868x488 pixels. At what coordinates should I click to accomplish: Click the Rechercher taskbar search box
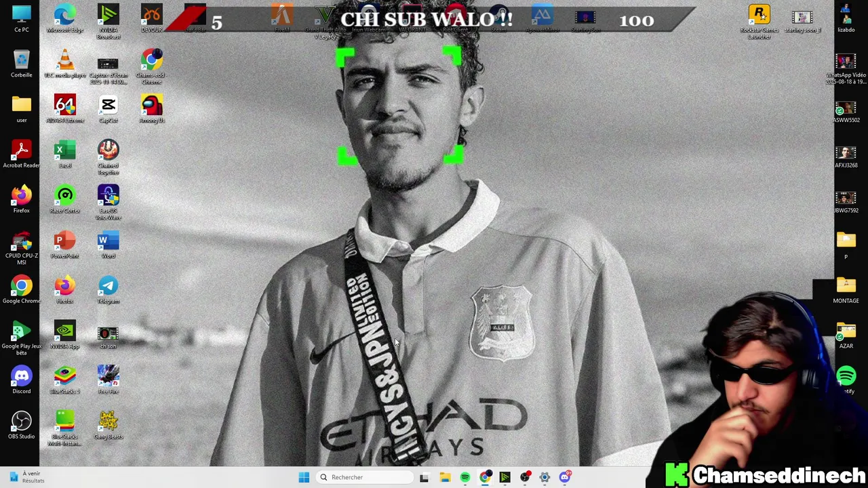[365, 477]
